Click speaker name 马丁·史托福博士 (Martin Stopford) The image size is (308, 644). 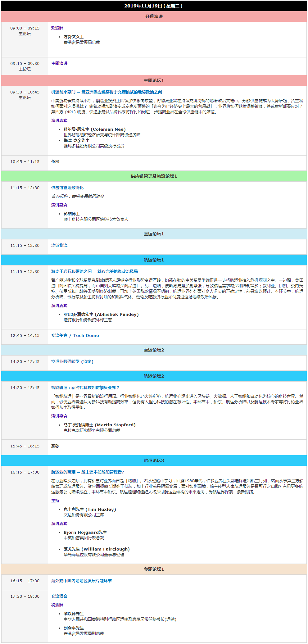(x=99, y=425)
